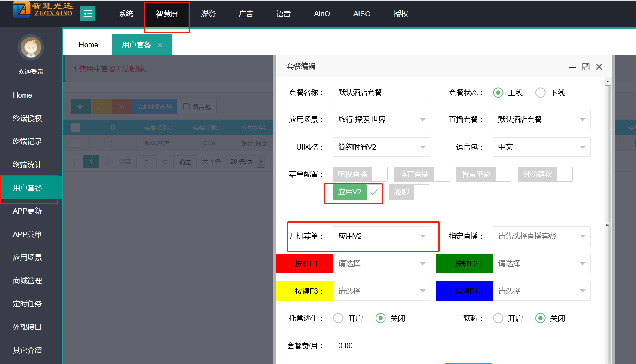Image resolution: width=636 pixels, height=364 pixels.
Task: Open the red 按键F1 dropdown
Action: 382,264
